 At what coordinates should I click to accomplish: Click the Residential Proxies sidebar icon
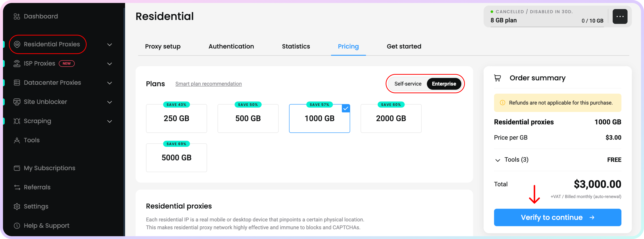coord(17,45)
